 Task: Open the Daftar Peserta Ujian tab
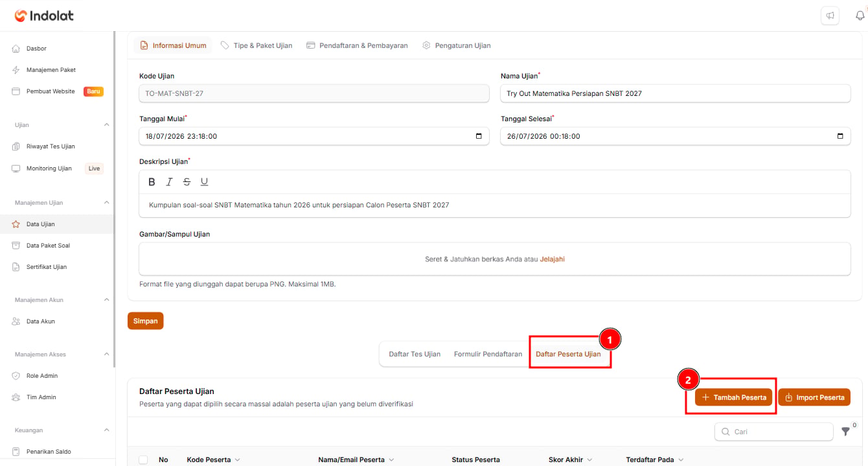[x=568, y=354]
